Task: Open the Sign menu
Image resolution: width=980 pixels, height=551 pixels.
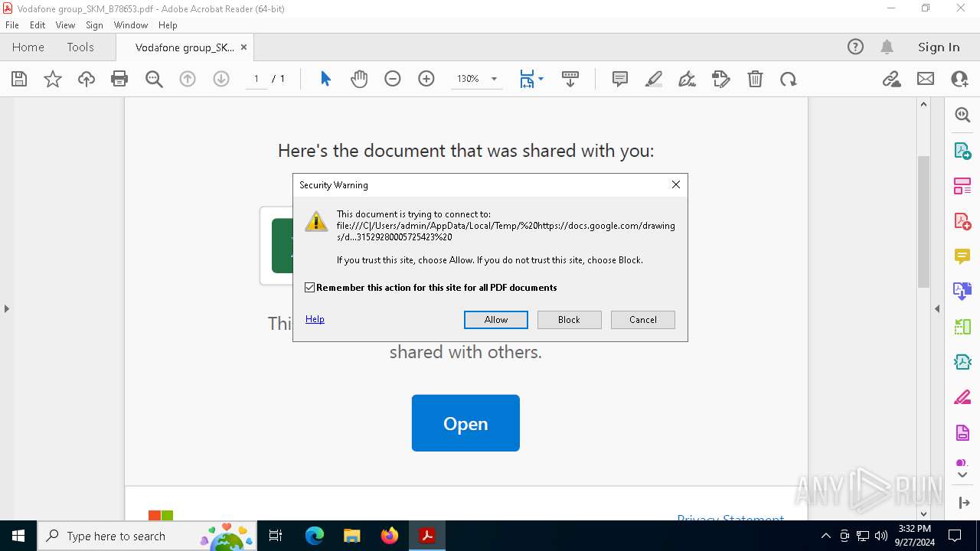Action: click(x=94, y=25)
